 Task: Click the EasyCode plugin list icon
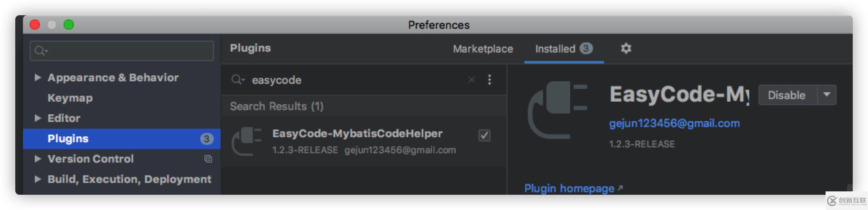pos(247,141)
